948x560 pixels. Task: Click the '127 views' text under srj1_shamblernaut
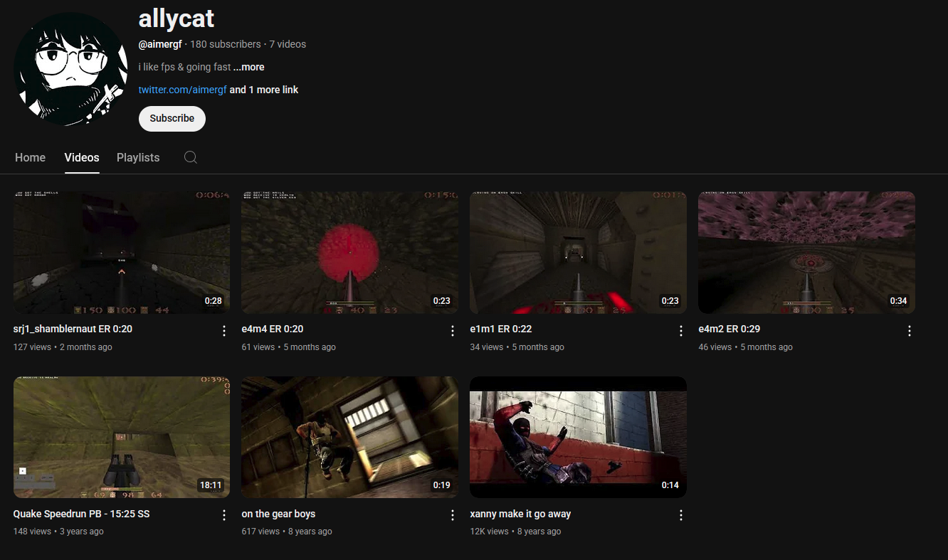[x=33, y=347]
